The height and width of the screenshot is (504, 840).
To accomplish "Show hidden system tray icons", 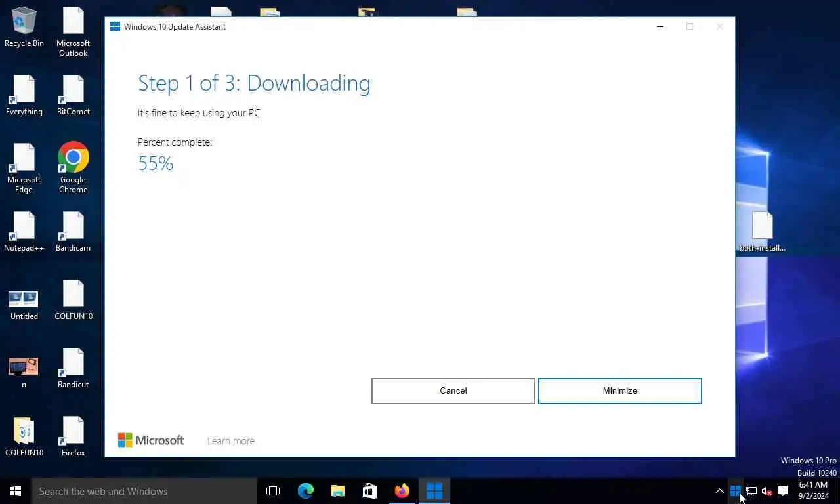I will (x=719, y=491).
